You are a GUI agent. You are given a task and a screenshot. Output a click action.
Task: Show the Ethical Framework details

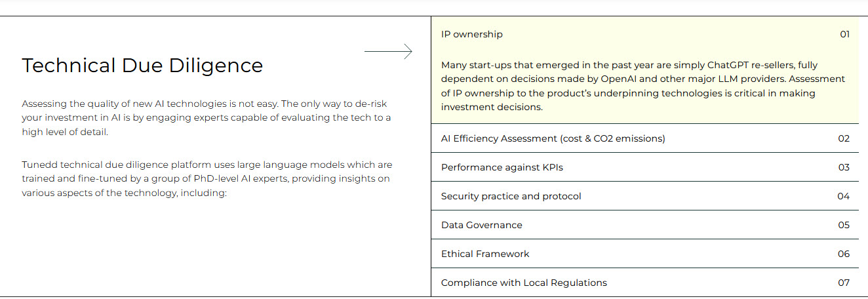tap(484, 254)
